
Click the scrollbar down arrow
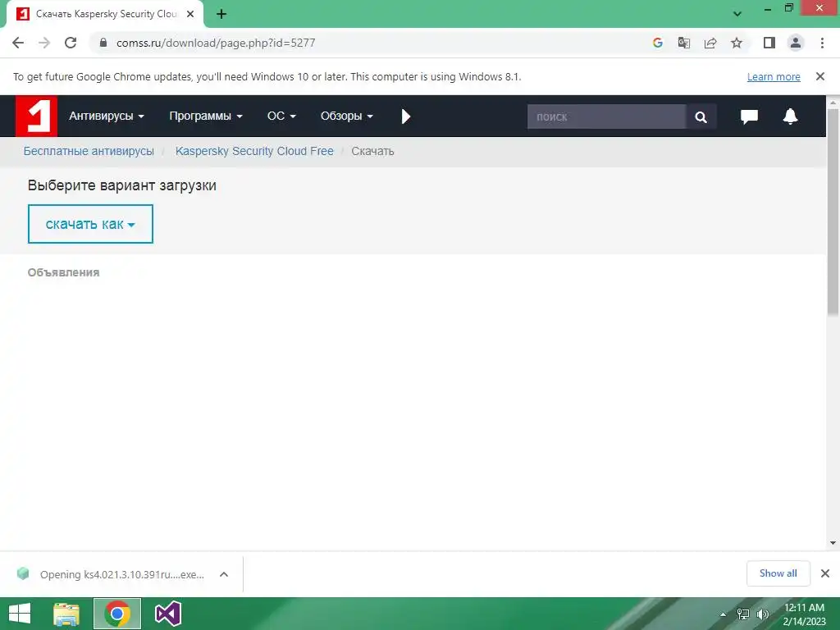pos(833,543)
